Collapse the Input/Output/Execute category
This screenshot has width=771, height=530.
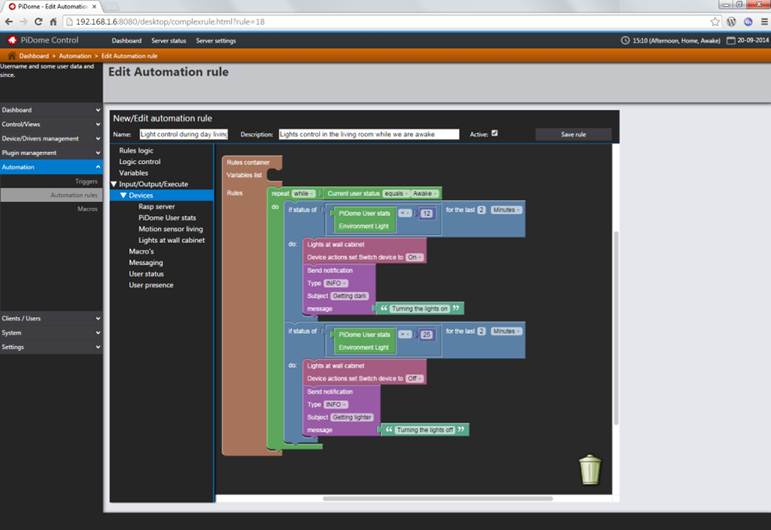coord(114,184)
